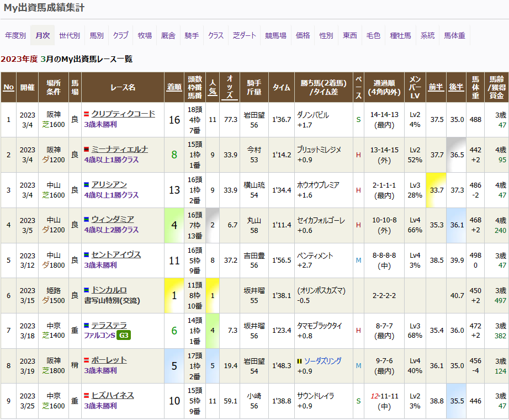Sort table by No column header
The image size is (509, 420).
coord(8,87)
